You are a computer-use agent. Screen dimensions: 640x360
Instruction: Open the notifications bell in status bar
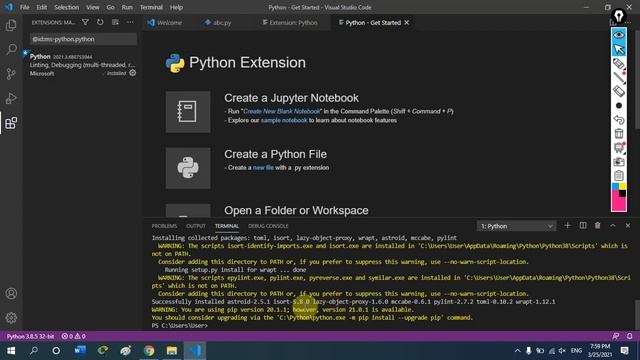click(x=629, y=336)
